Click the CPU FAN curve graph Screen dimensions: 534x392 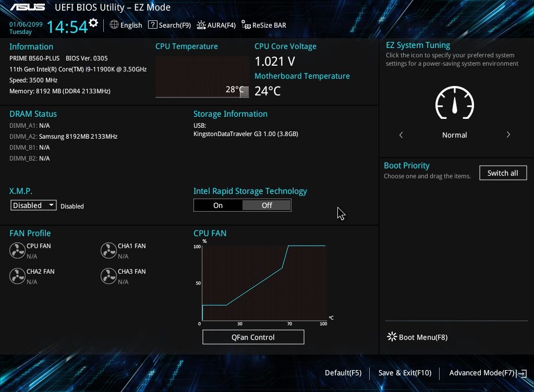pyautogui.click(x=264, y=283)
